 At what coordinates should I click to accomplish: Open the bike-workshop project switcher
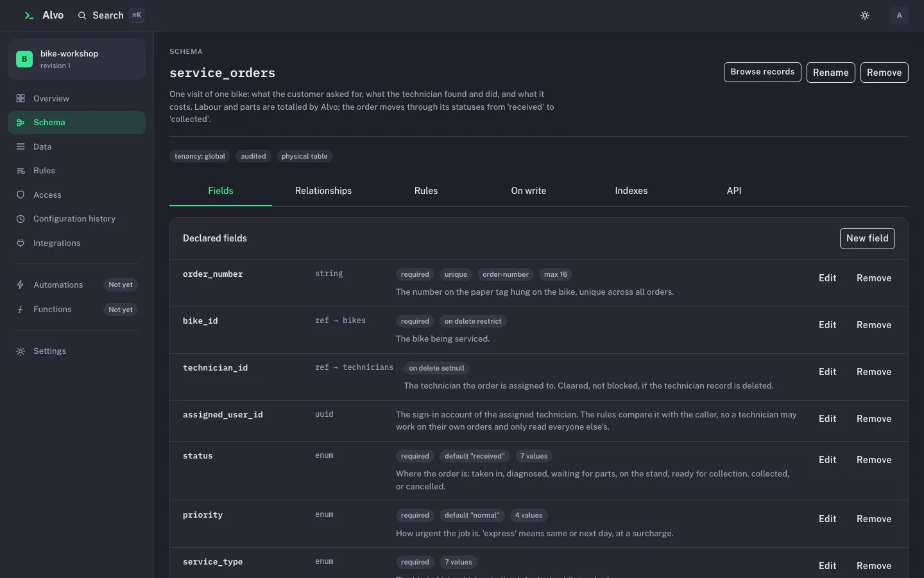point(76,59)
